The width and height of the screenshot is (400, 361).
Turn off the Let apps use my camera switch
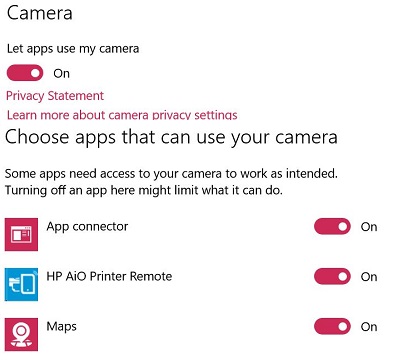point(25,73)
